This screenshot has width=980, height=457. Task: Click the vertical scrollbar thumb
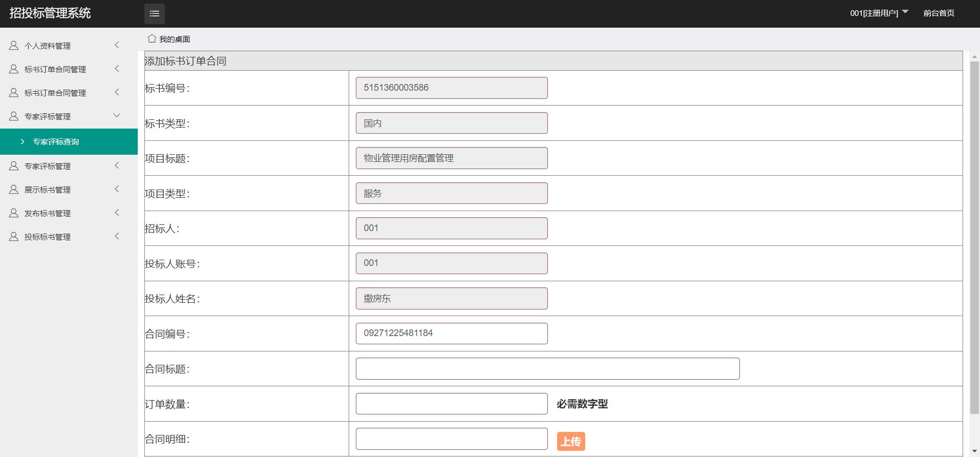(975, 238)
